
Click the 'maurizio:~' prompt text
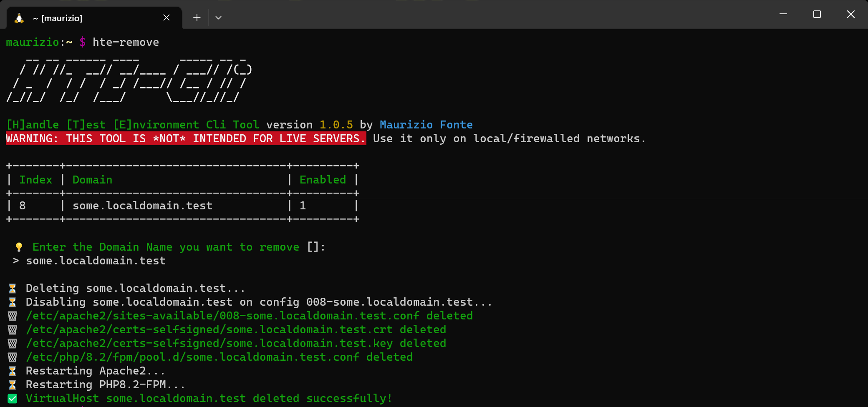[x=39, y=42]
